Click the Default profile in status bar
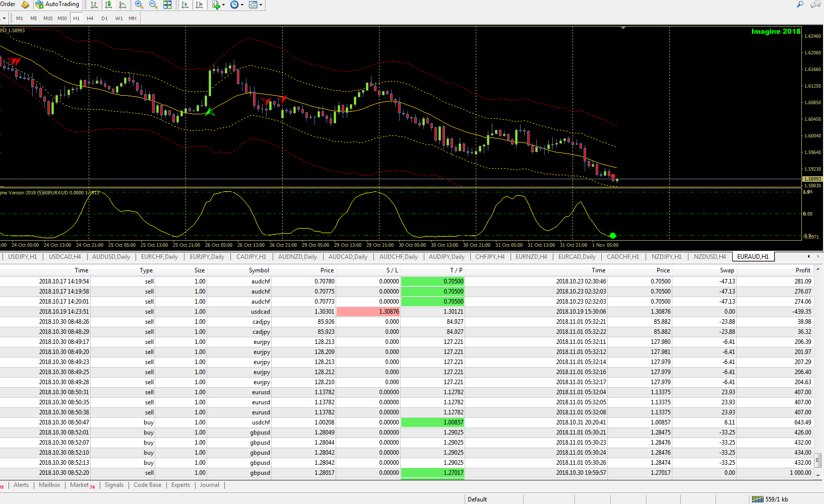This screenshot has height=504, width=824. pos(477,499)
